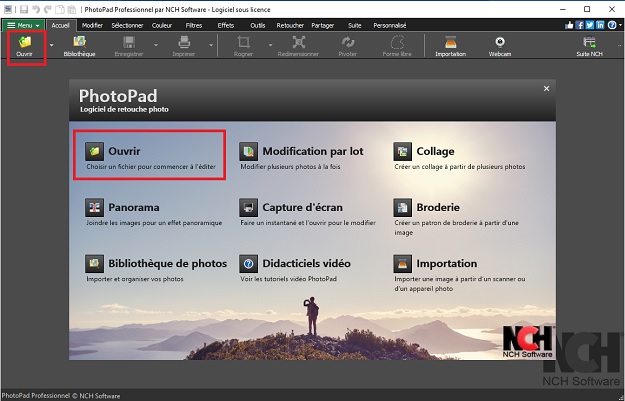Open the Effets tab

tap(226, 25)
